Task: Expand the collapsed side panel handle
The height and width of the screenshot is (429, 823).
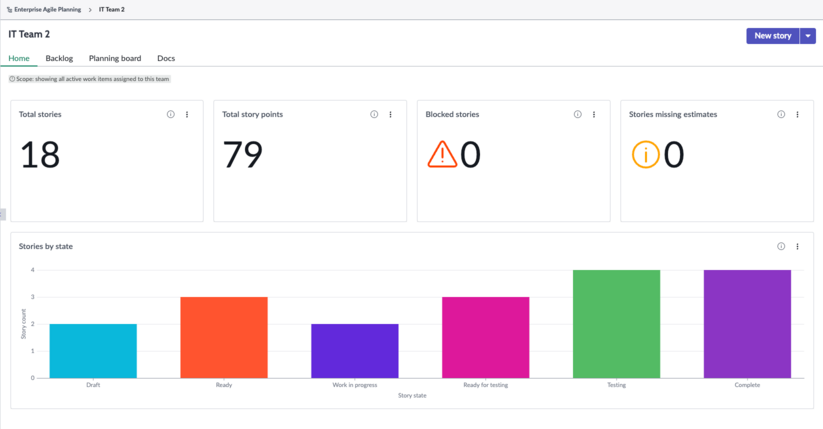Action: coord(3,214)
